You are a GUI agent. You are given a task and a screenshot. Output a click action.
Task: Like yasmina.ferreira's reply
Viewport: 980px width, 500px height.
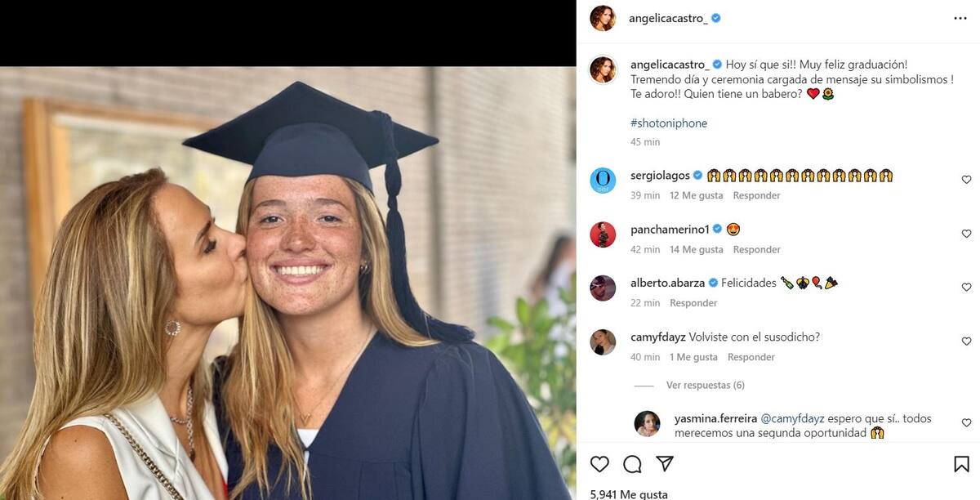coord(966,423)
